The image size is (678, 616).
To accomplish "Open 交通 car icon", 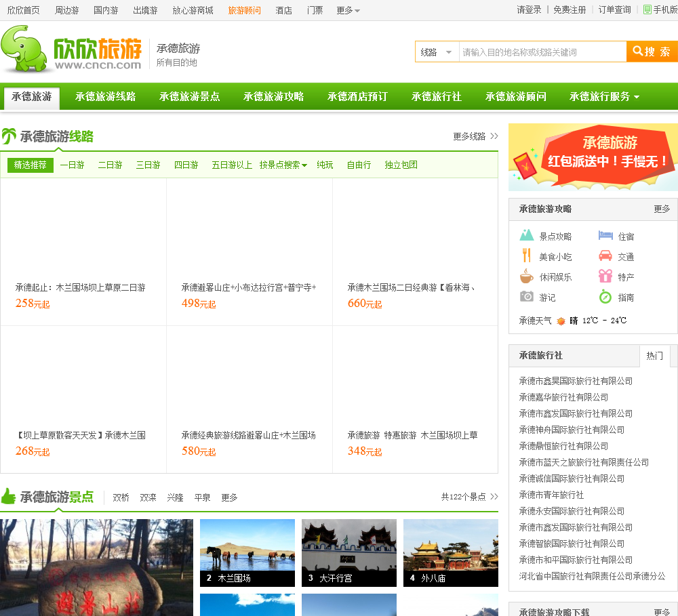I will [x=605, y=256].
